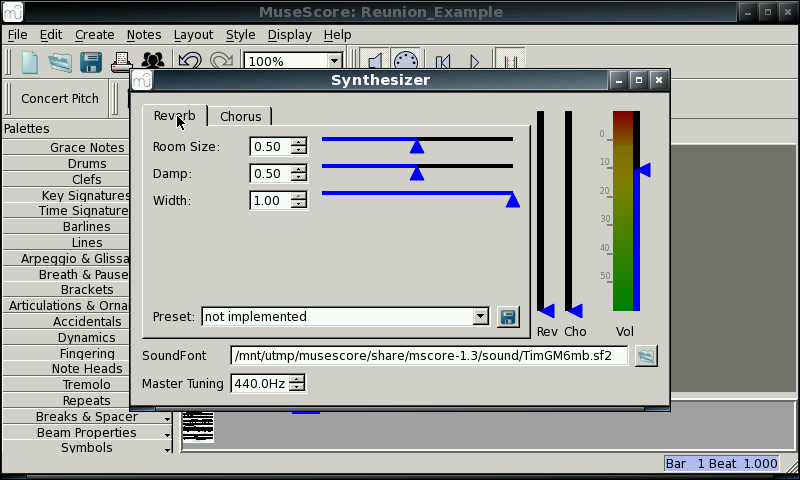800x480 pixels.
Task: Toggle the Concert Pitch button
Action: pos(60,98)
